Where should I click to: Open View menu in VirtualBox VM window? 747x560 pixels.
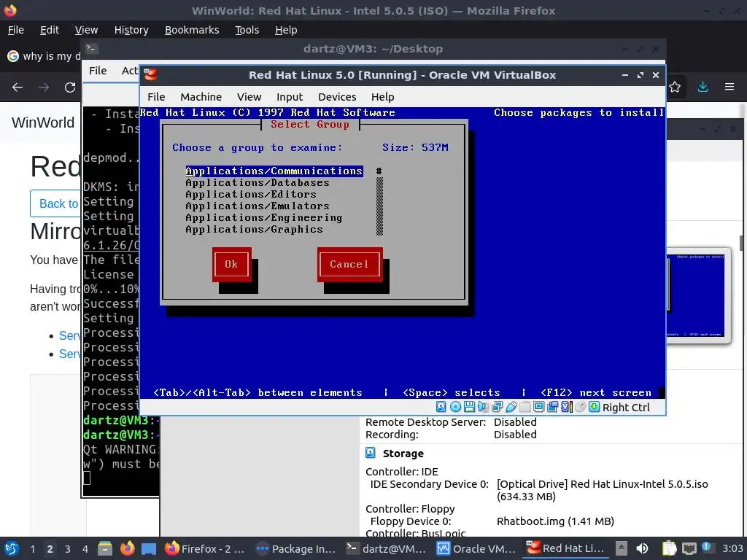[x=249, y=97]
